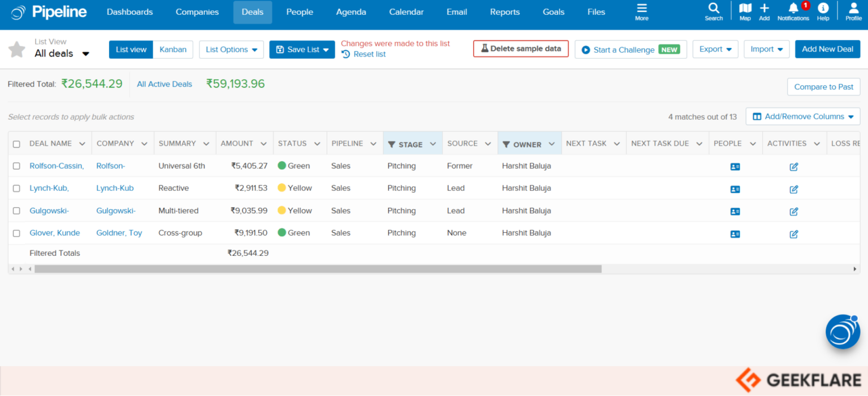This screenshot has height=396, width=868.
Task: Click Compare to Past button
Action: (x=824, y=86)
